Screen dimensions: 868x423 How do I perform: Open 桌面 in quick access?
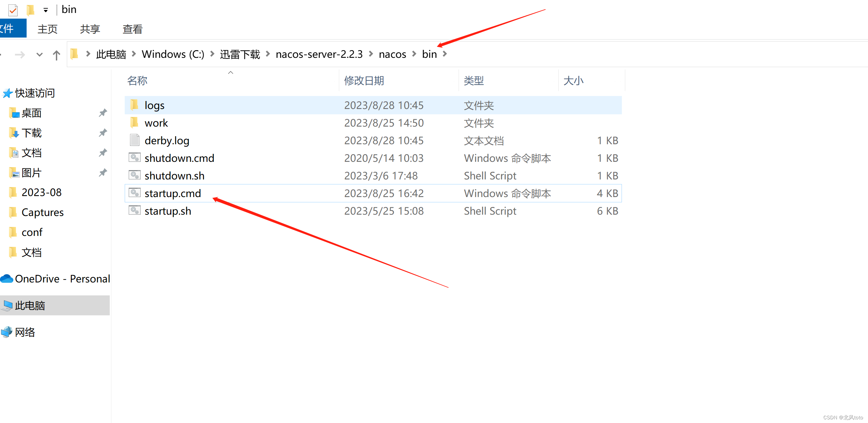[31, 113]
